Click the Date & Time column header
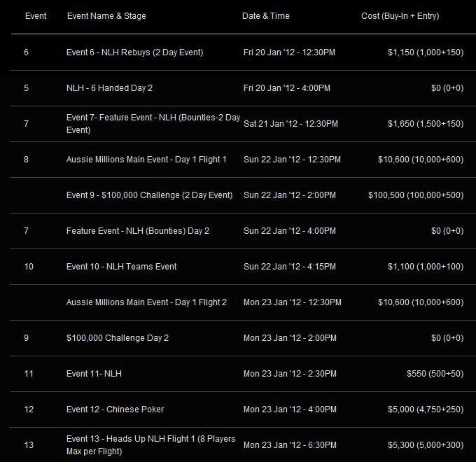Image resolution: width=476 pixels, height=462 pixels. (x=265, y=16)
